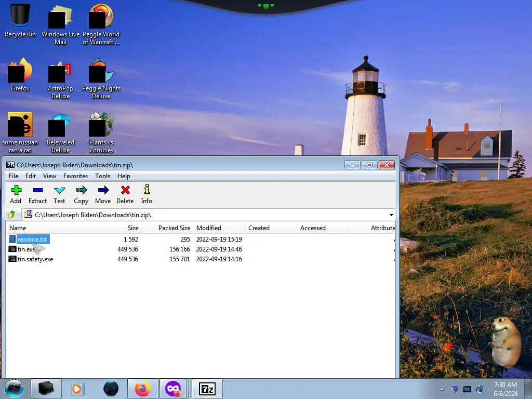
Task: Run the archive Test tool
Action: (x=59, y=194)
